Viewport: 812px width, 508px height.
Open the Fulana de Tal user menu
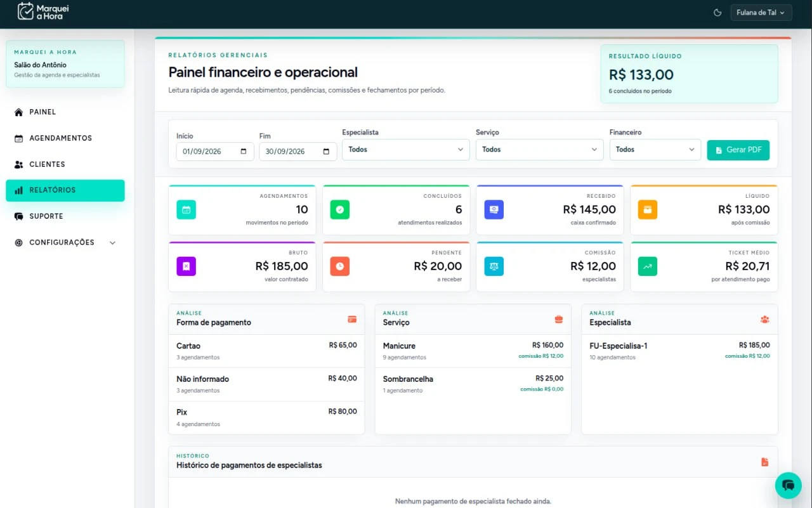coord(761,13)
